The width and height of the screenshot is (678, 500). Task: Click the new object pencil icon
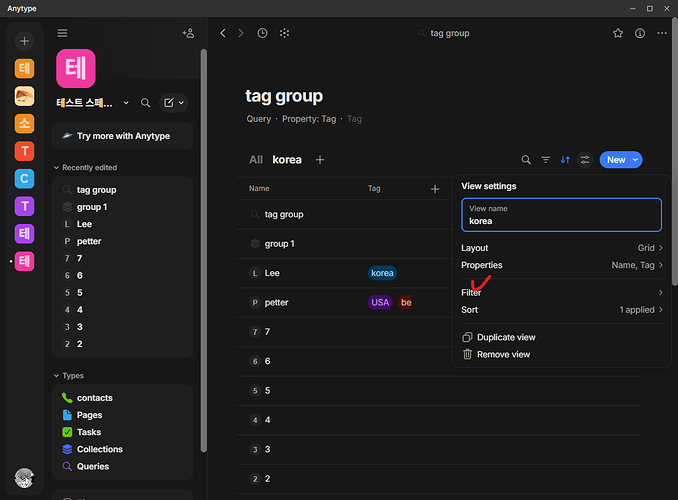click(x=169, y=103)
